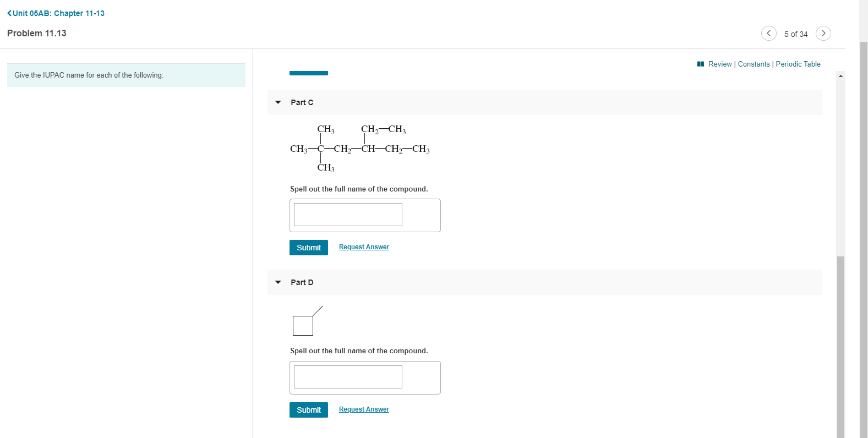
Task: Collapse the Part D disclosure triangle
Action: coord(278,282)
